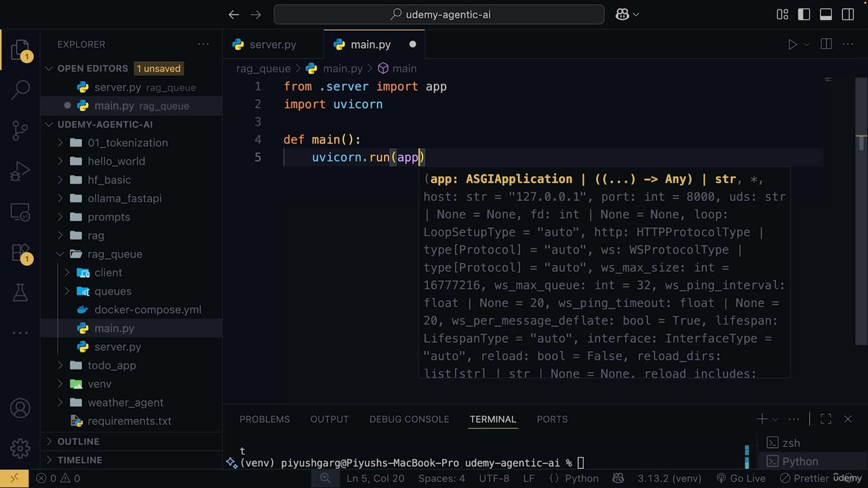Viewport: 868px width, 488px height.
Task: Open Run and Debug view
Action: 20,171
